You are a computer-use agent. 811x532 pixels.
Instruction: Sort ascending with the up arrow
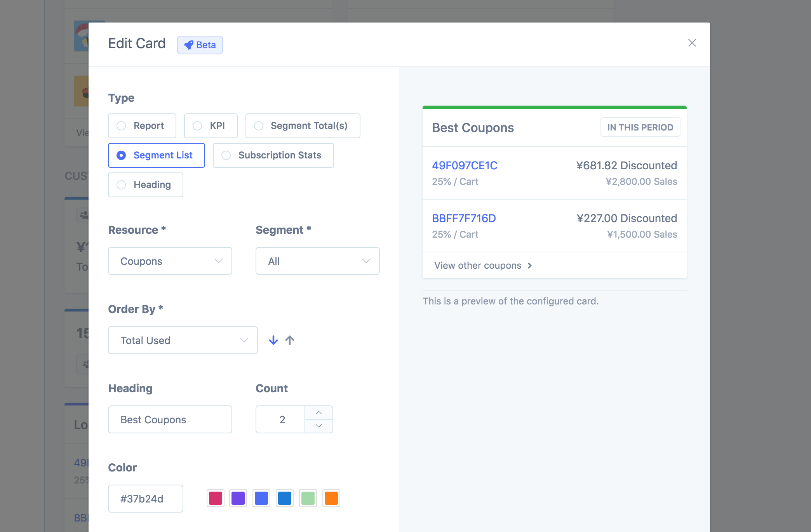point(290,340)
